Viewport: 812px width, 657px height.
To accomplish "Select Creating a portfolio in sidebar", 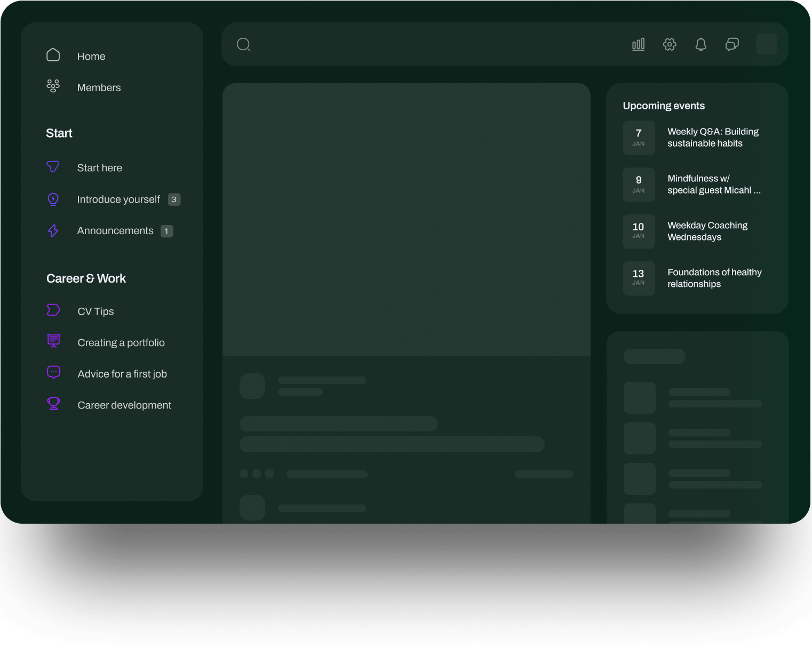I will coord(121,343).
